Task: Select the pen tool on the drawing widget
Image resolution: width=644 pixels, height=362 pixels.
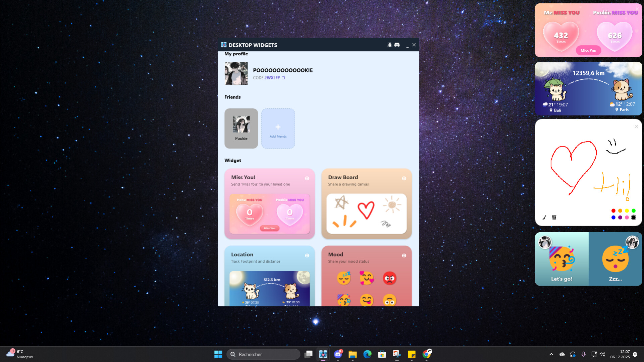Action: coord(543,217)
